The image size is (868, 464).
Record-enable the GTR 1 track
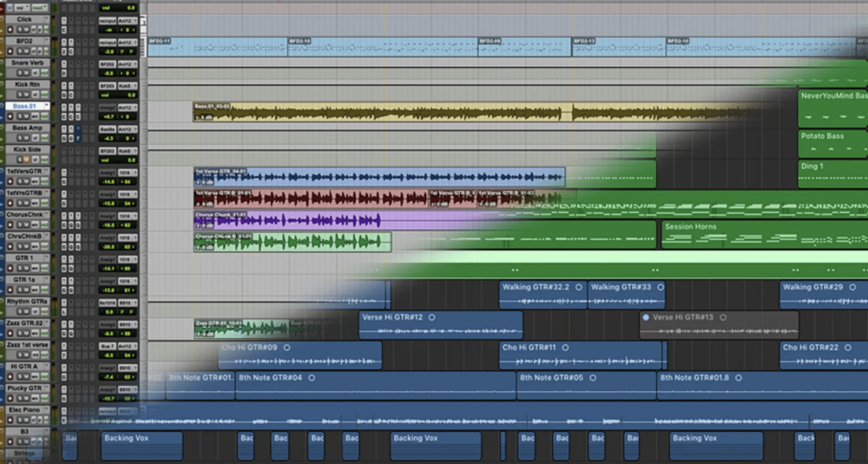coord(10,268)
